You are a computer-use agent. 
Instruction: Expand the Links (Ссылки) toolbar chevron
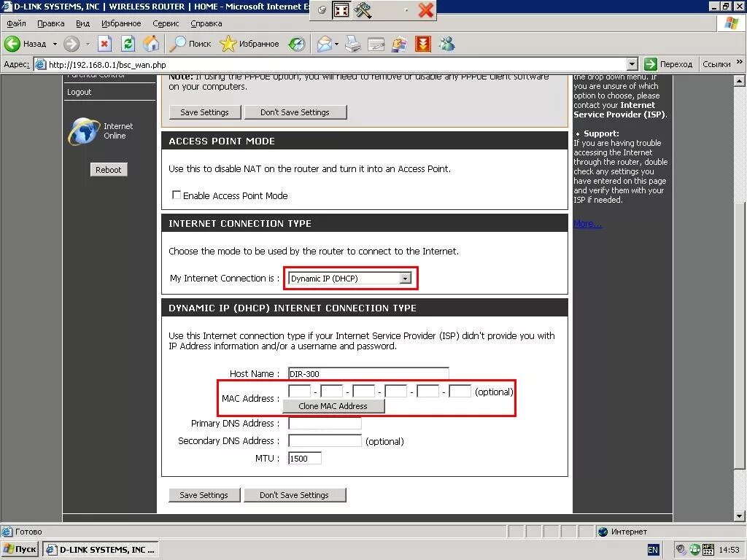(x=739, y=62)
